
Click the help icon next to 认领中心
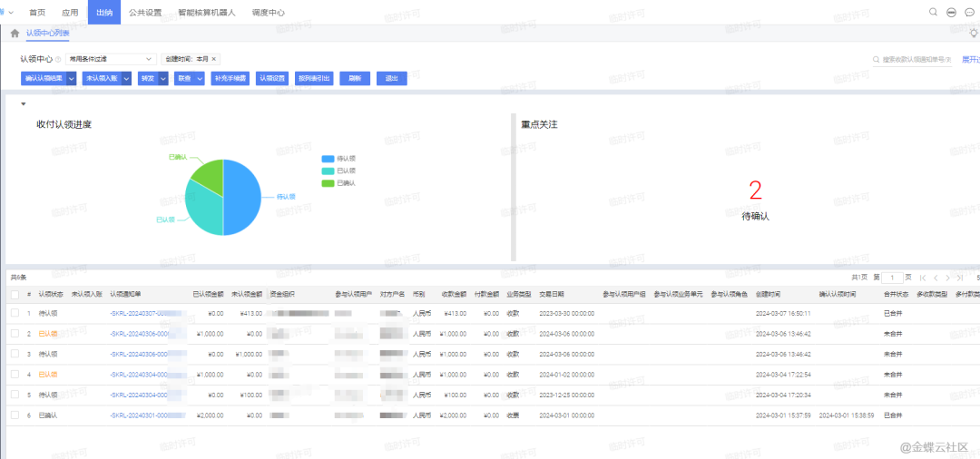tap(58, 59)
